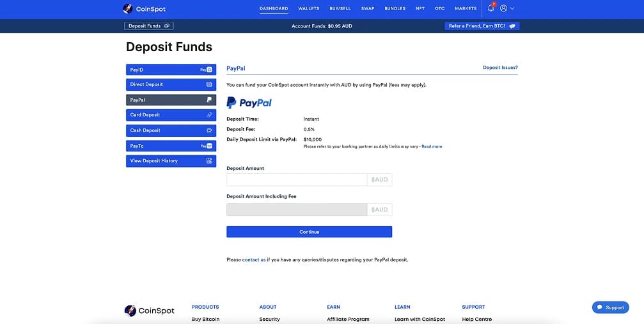Click the View Deposit History list icon

click(x=209, y=160)
